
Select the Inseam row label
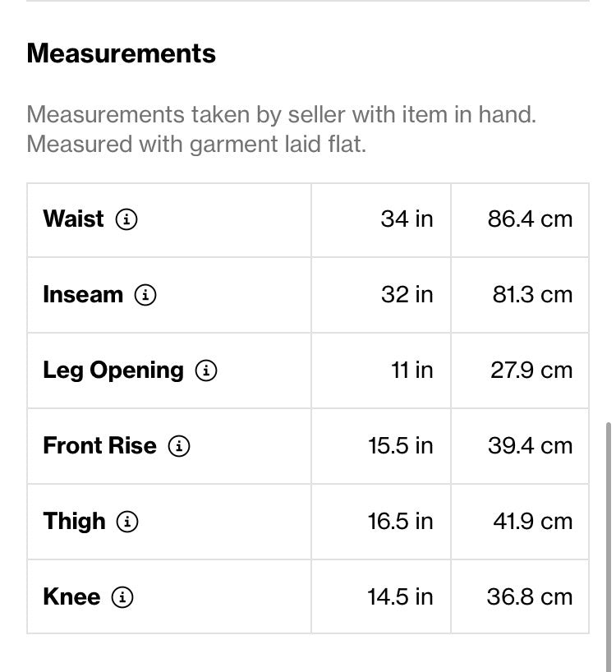click(83, 295)
